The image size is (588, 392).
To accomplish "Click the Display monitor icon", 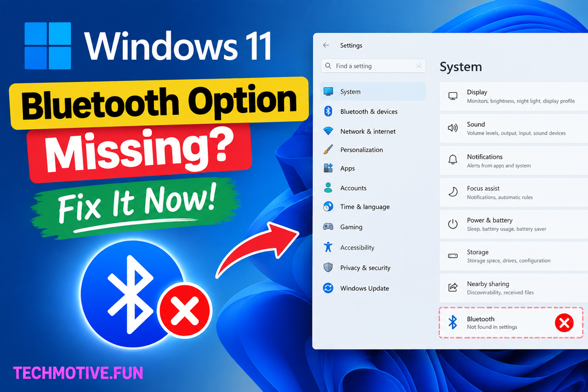I will (x=453, y=96).
